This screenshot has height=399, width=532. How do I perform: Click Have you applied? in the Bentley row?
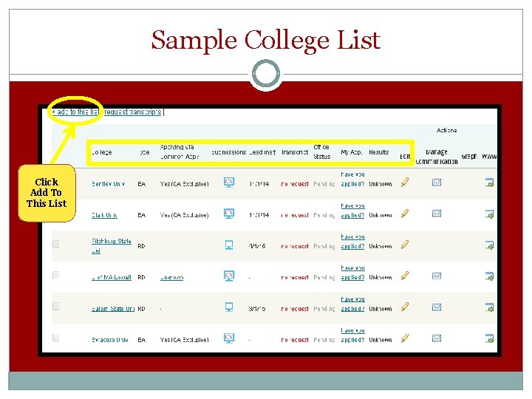tap(352, 179)
